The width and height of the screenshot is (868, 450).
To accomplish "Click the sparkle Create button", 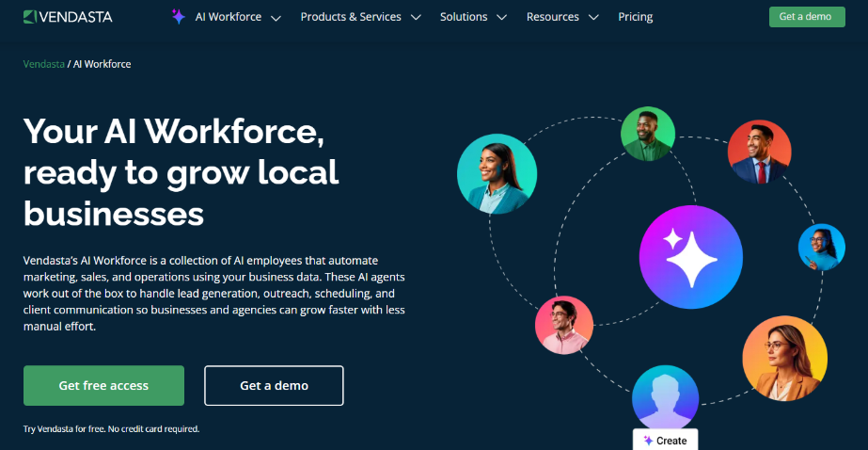I will click(x=664, y=440).
